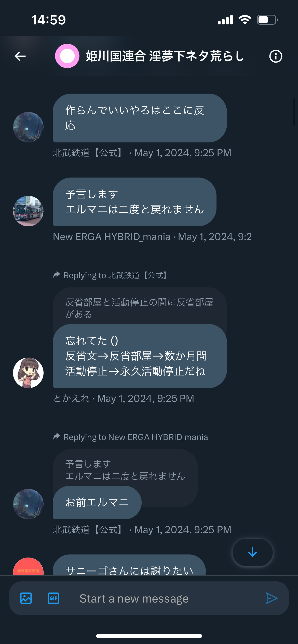Select the message bubble お前エルマニ

pyautogui.click(x=97, y=503)
